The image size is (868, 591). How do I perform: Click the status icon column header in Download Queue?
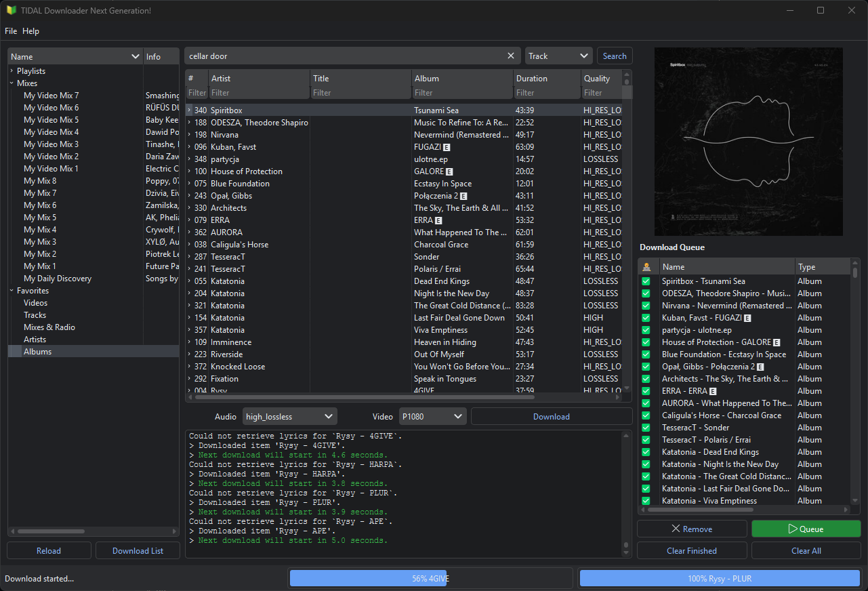click(x=646, y=267)
